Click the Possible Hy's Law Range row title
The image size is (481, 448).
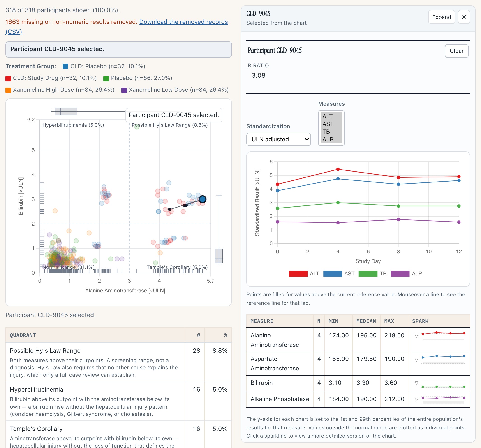45,351
